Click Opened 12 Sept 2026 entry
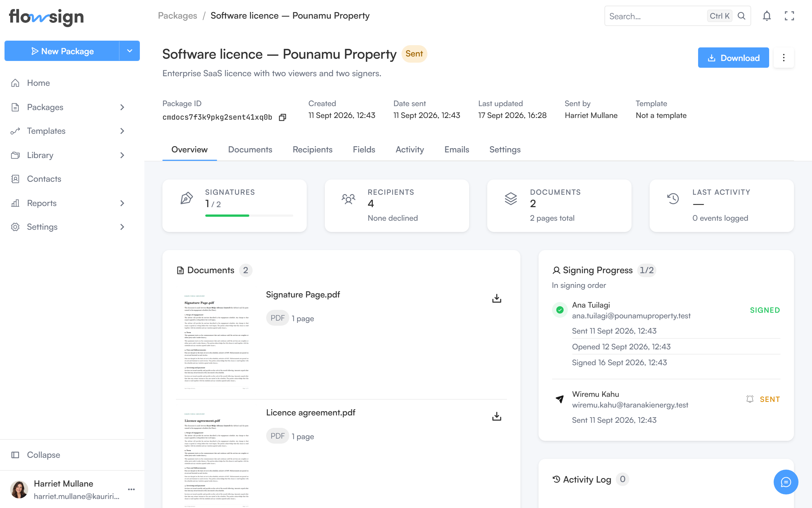This screenshot has height=508, width=812. (621, 347)
